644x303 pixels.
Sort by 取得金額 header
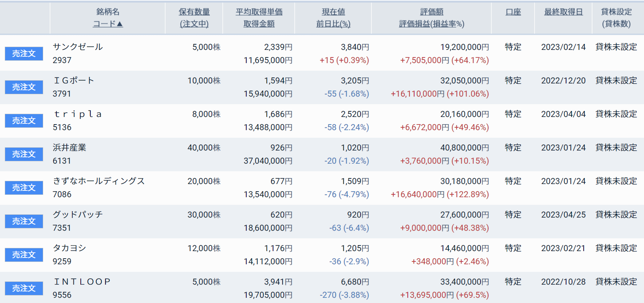pos(259,24)
